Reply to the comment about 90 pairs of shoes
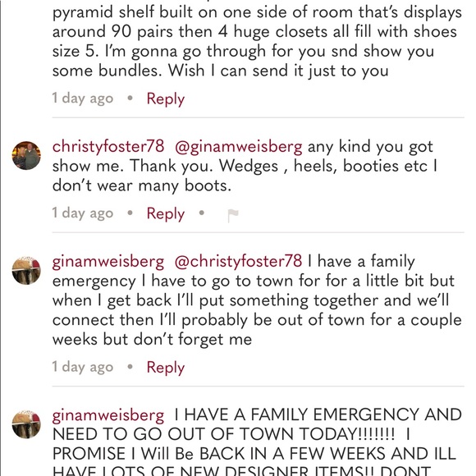Image resolution: width=476 pixels, height=476 pixels. tap(166, 99)
